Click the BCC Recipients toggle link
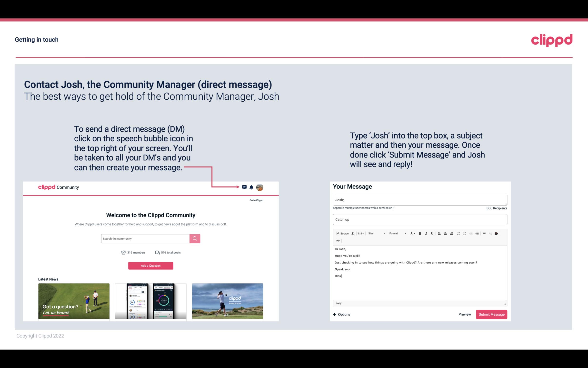Image resolution: width=588 pixels, height=368 pixels. (496, 208)
